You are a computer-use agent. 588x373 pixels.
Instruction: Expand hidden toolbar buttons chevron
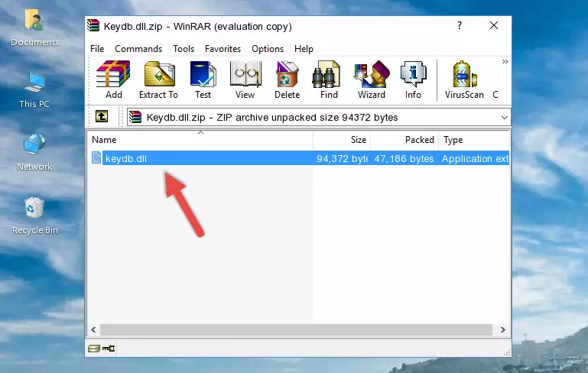pos(505,61)
